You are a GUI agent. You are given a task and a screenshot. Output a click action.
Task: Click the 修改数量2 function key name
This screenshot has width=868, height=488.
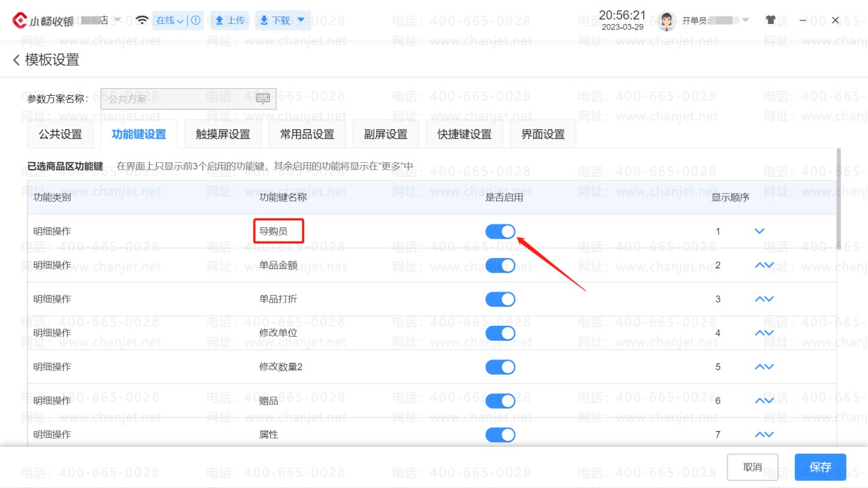pos(281,367)
